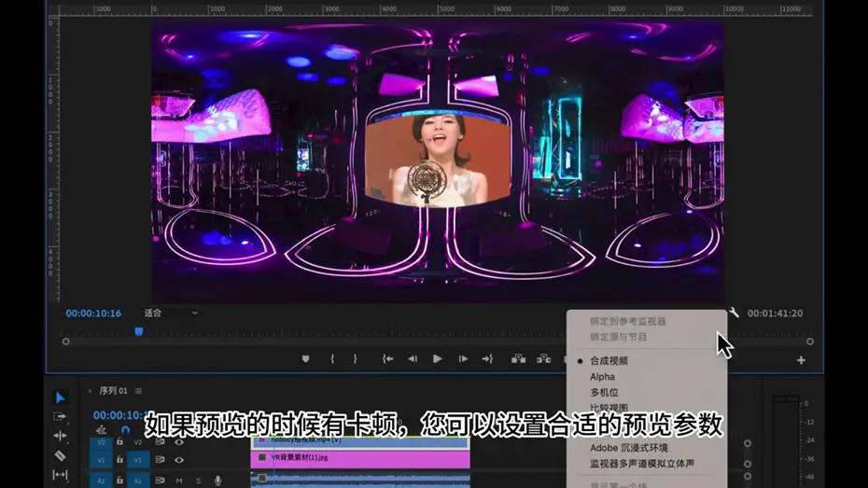This screenshot has width=868, height=488.
Task: Select the blue video clip on V2
Action: click(x=360, y=441)
